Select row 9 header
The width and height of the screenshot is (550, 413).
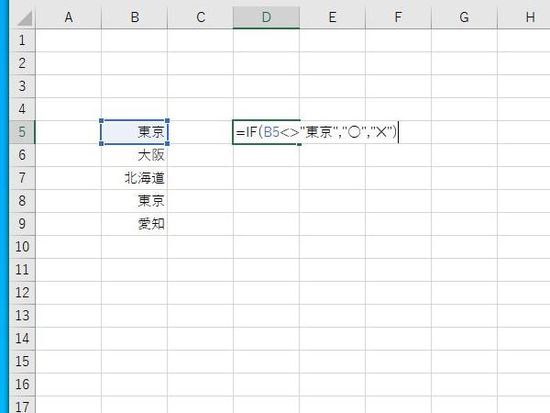22,224
